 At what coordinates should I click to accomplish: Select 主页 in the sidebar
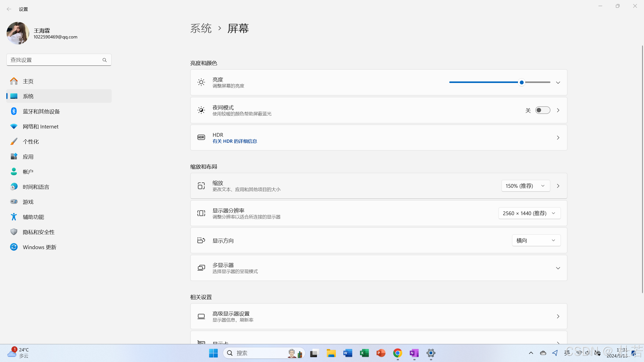coord(28,81)
